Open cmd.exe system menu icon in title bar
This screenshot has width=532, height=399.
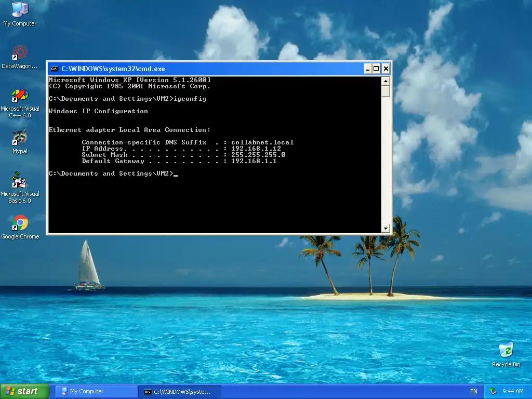point(54,69)
